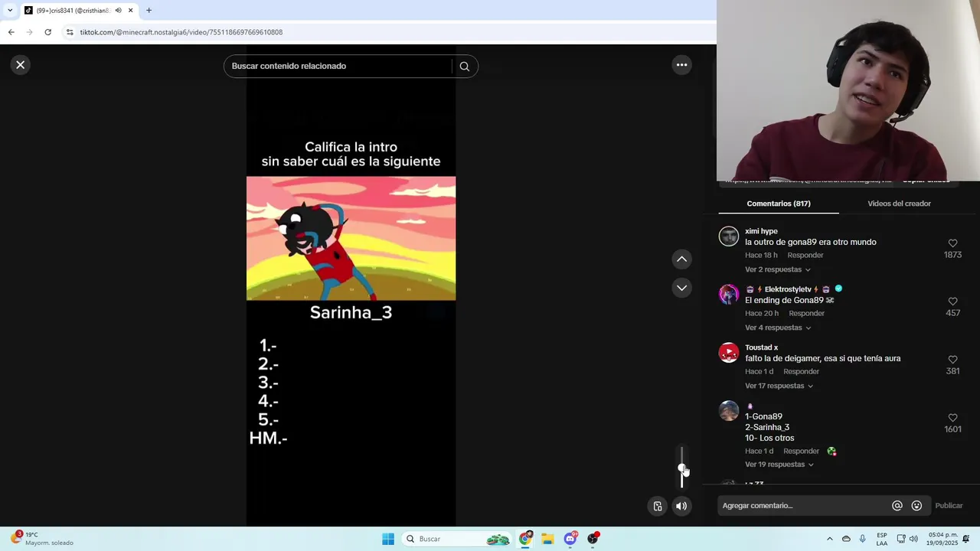Close the TikTok video viewer with the X
The image size is (980, 551).
(21, 65)
